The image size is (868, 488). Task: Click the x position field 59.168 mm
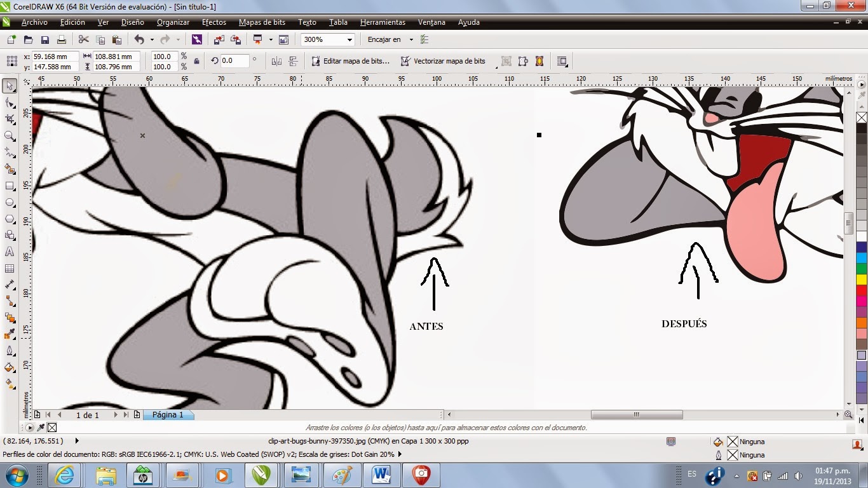point(55,57)
